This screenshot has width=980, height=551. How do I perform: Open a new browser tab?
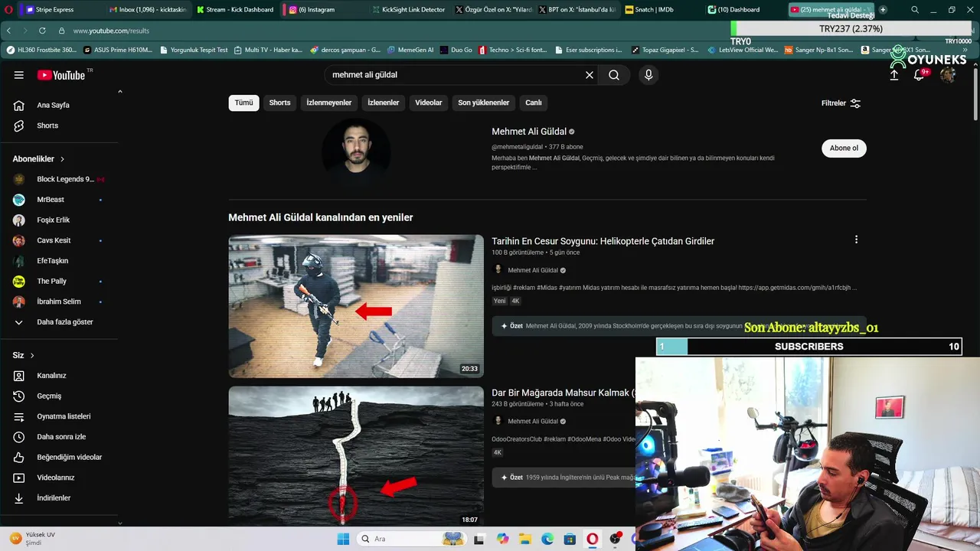[883, 9]
